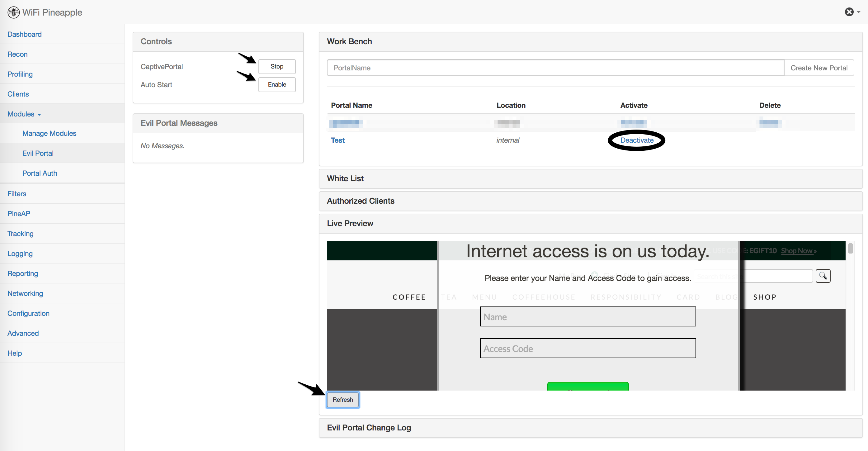The width and height of the screenshot is (868, 451).
Task: Open the Portal Auth module
Action: click(40, 173)
